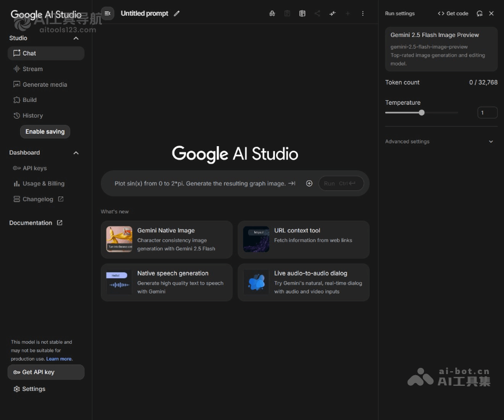504x420 pixels.
Task: Click the Run settings panel title
Action: [x=400, y=13]
